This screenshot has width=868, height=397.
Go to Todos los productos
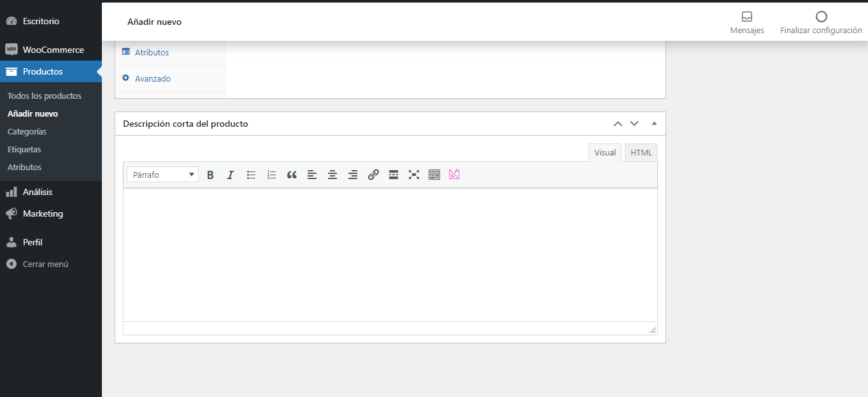click(44, 96)
